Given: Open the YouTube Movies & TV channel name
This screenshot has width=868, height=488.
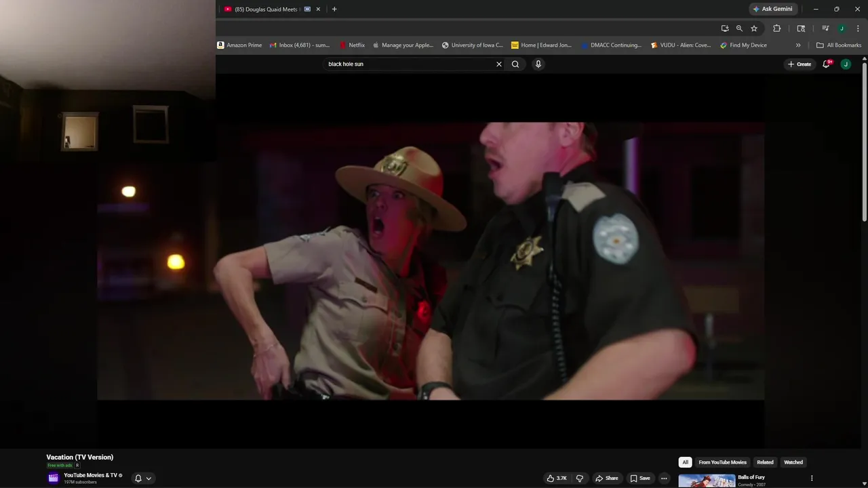Looking at the screenshot, I should click(x=90, y=475).
